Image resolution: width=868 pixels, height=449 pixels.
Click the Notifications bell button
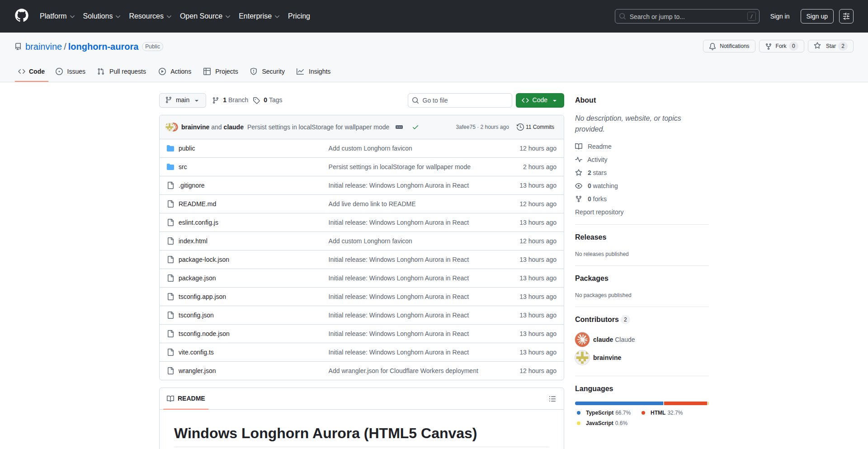pos(729,46)
